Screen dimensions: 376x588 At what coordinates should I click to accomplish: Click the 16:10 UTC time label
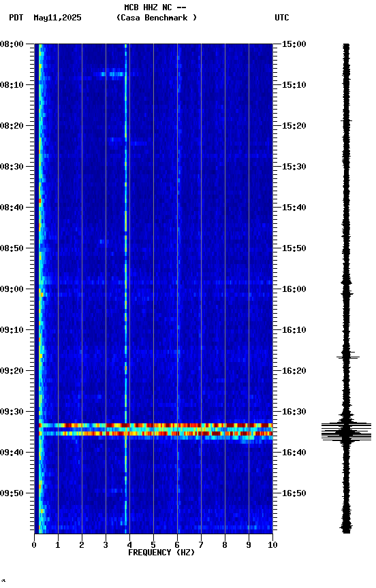coord(294,330)
